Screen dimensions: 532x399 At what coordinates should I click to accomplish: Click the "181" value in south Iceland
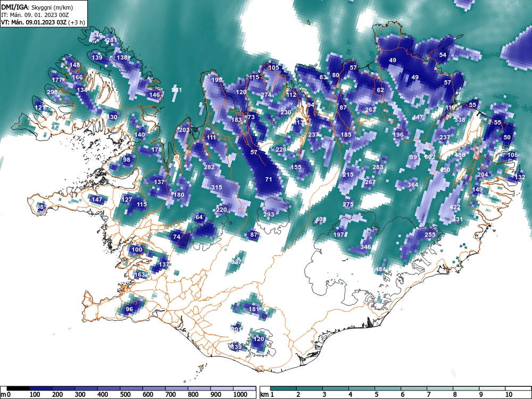253,309
